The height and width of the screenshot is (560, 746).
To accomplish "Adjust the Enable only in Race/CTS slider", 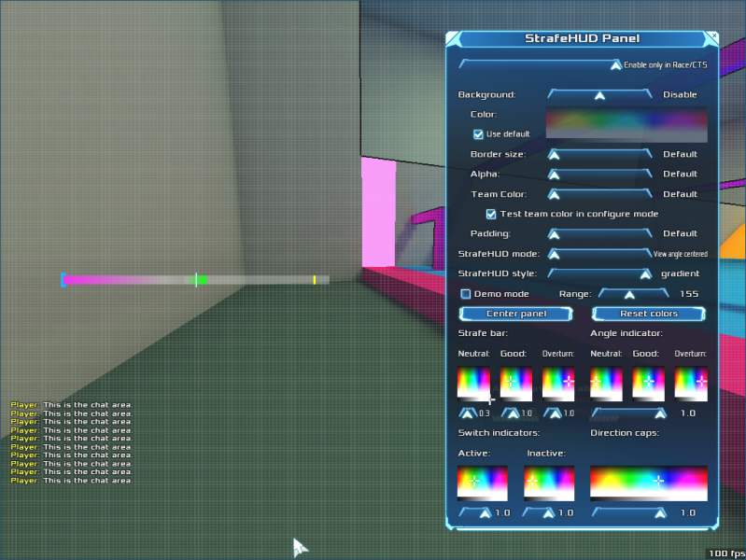I will (x=541, y=64).
